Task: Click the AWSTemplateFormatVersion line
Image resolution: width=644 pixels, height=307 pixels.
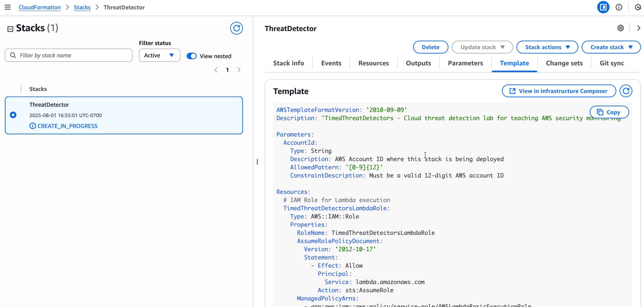Action: point(341,110)
